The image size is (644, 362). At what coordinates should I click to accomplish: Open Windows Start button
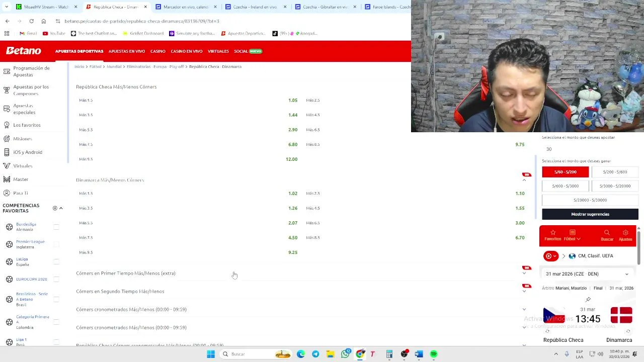click(x=211, y=354)
